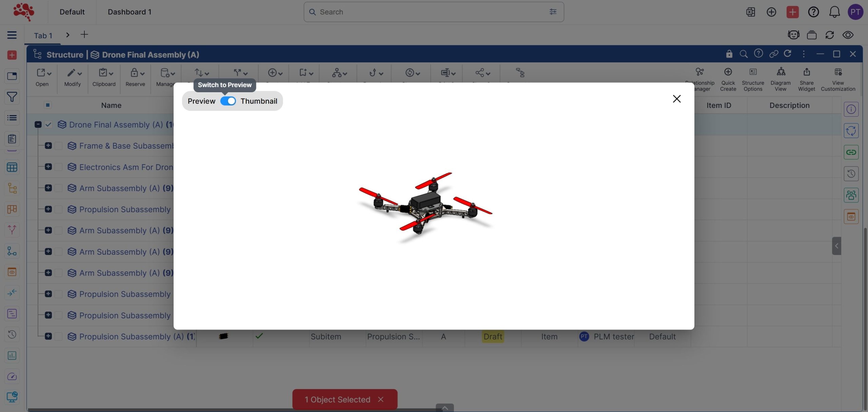This screenshot has width=868, height=412.
Task: Check the Frame & Base Subassembly checkbox
Action: (x=59, y=146)
